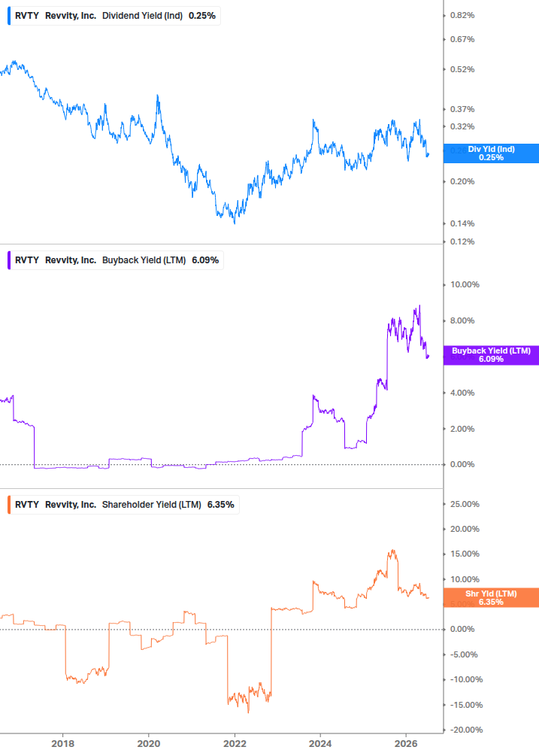Click 20.00% tick on shareholder yield axis
The width and height of the screenshot is (539, 756).
(x=465, y=529)
